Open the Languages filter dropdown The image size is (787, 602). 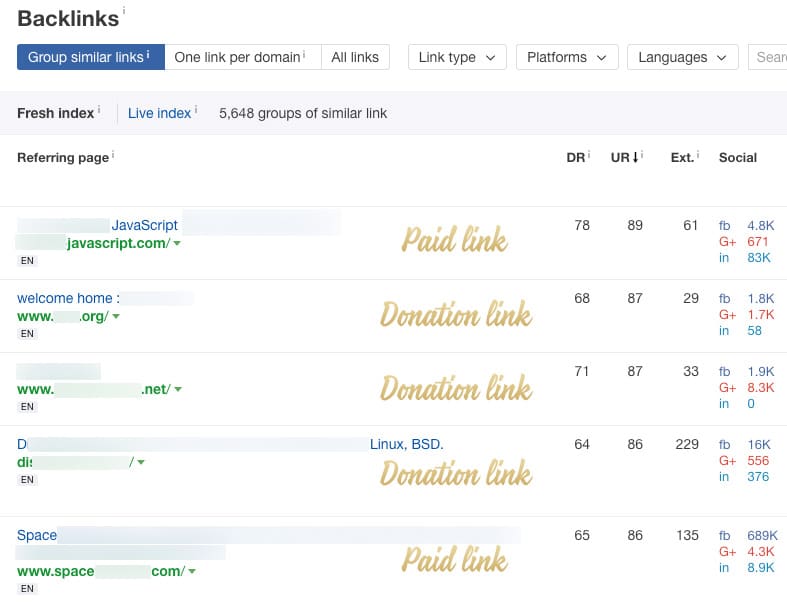click(x=683, y=57)
